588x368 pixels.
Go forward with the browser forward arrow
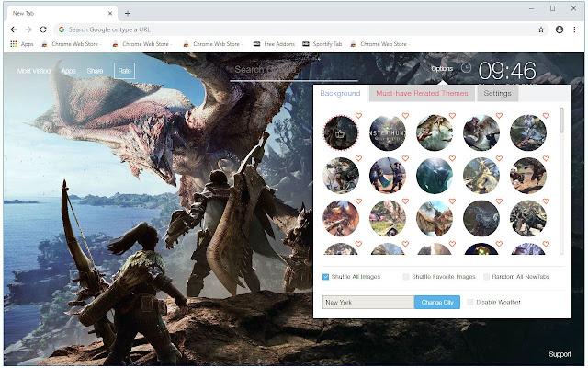click(28, 29)
